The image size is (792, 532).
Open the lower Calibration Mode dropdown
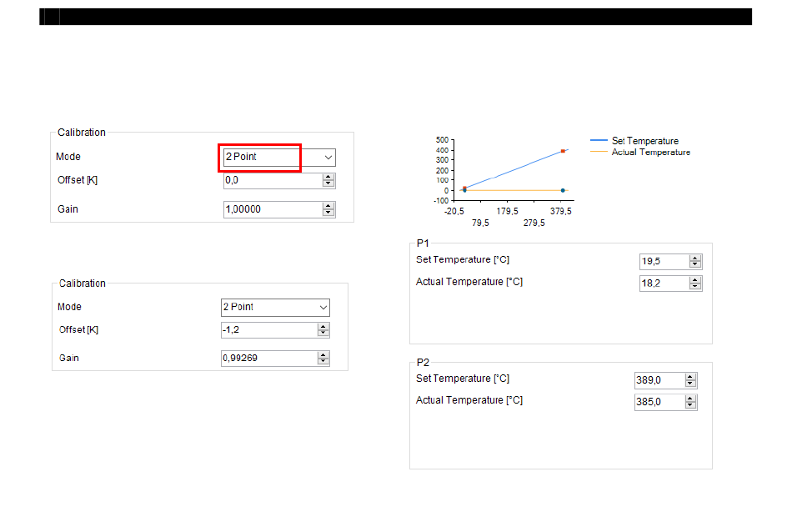[x=275, y=307]
